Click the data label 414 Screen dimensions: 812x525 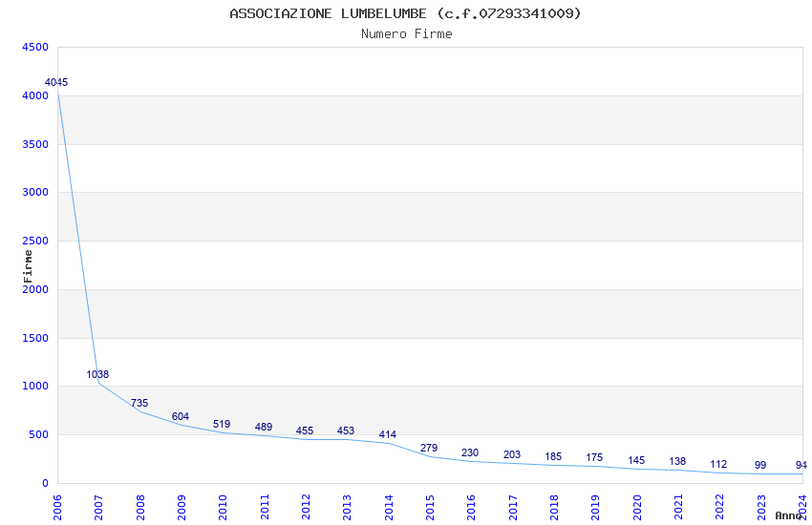pos(387,434)
